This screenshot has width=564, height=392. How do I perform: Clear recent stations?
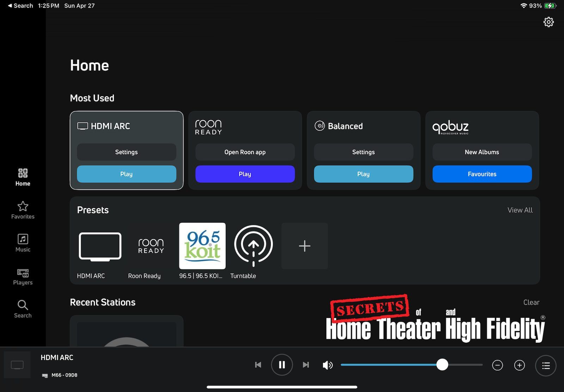tap(531, 302)
